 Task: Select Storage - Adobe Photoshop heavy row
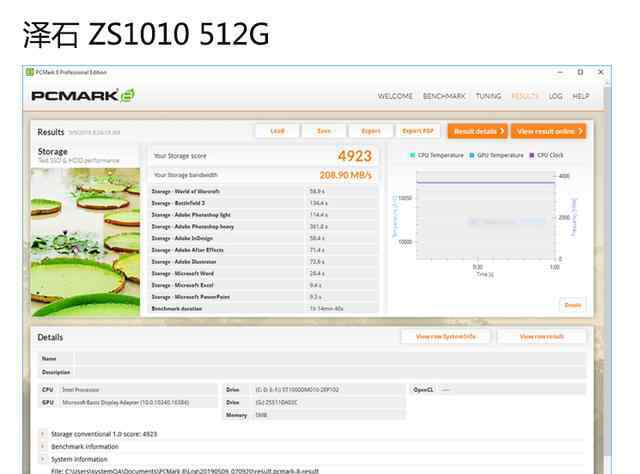(x=264, y=227)
